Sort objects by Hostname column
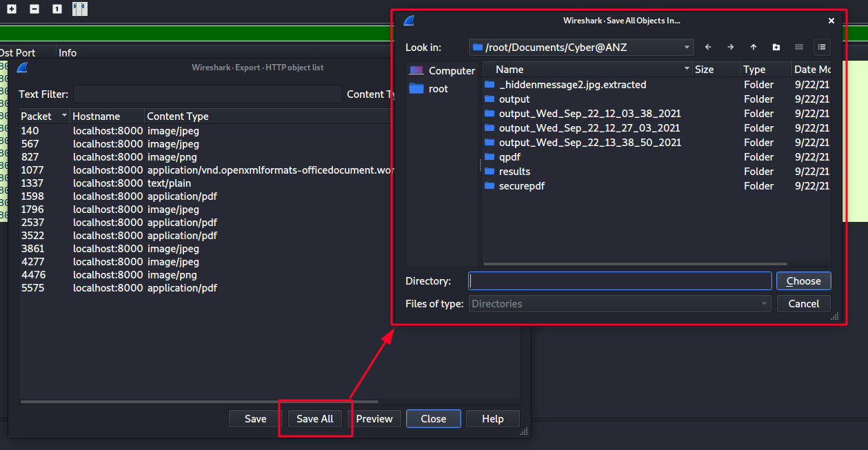868x450 pixels. tap(108, 116)
